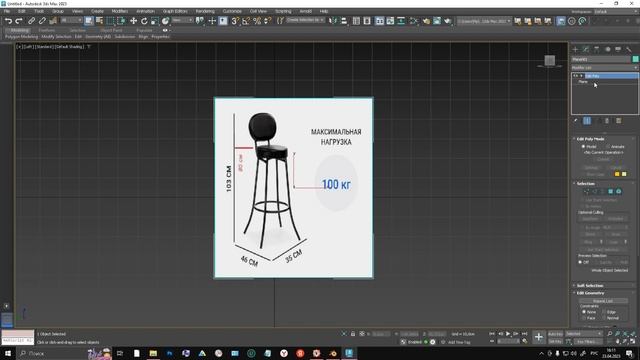The width and height of the screenshot is (640, 360).
Task: Open the File menu
Action: (x=7, y=11)
